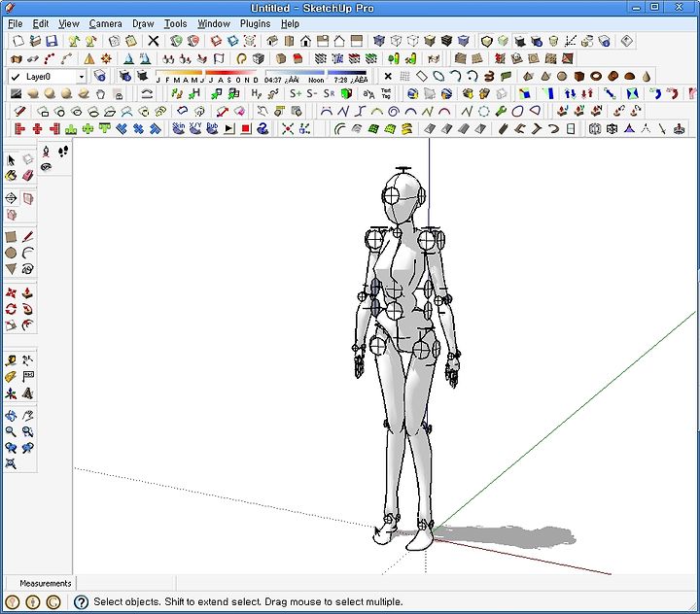
Task: Activate the Axes tool
Action: (x=11, y=393)
